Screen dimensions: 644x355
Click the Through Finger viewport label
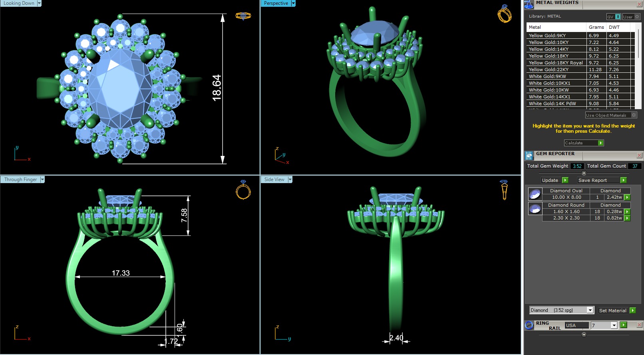[x=20, y=180]
